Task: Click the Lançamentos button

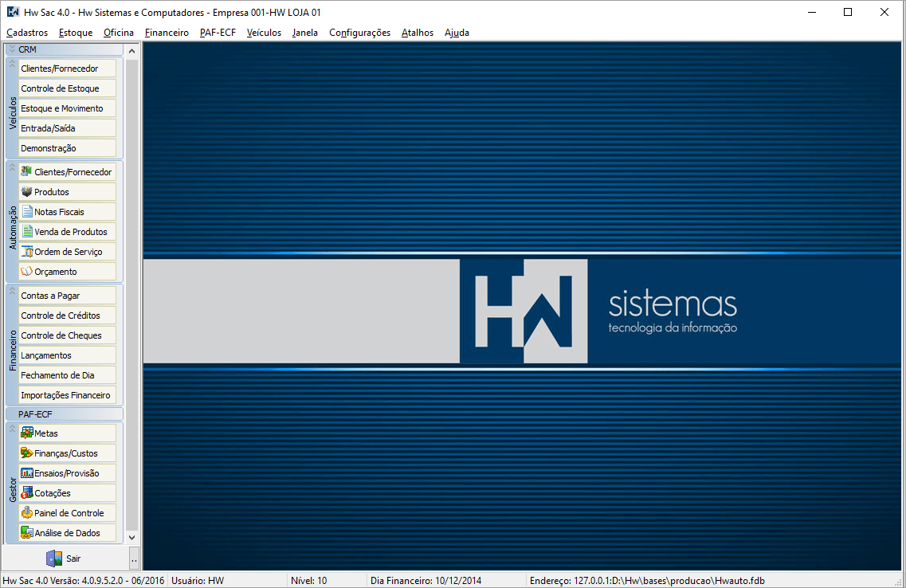Action: pos(67,355)
